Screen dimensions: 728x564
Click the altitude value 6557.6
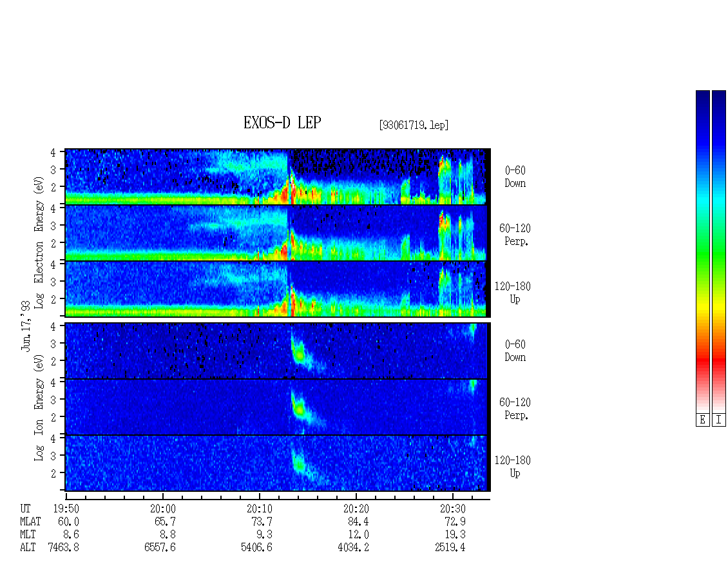pos(160,548)
